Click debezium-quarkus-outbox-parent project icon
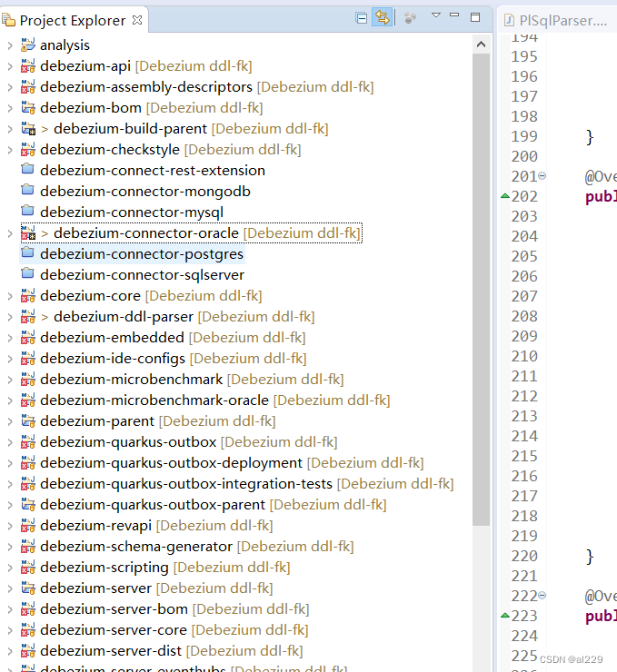 coord(28,504)
